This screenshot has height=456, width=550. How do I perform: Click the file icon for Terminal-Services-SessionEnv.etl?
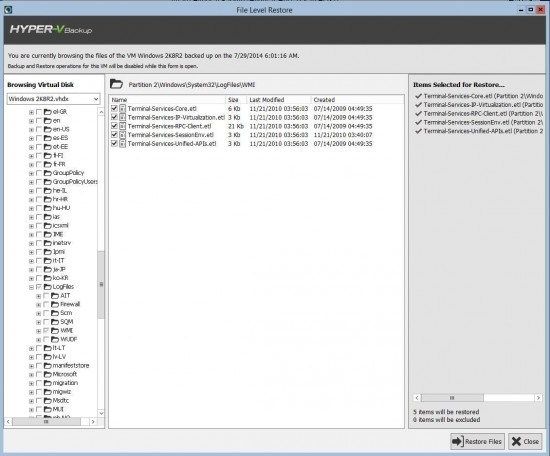click(122, 135)
